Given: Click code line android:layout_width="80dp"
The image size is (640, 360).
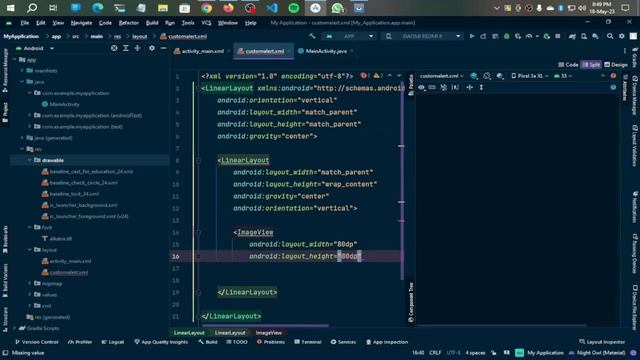Looking at the screenshot, I should (303, 244).
